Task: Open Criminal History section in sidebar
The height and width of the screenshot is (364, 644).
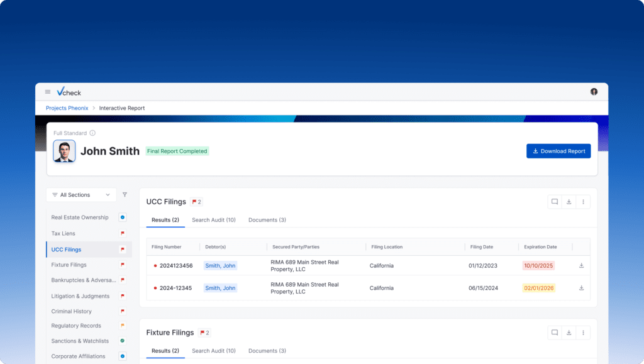Action: click(71, 311)
